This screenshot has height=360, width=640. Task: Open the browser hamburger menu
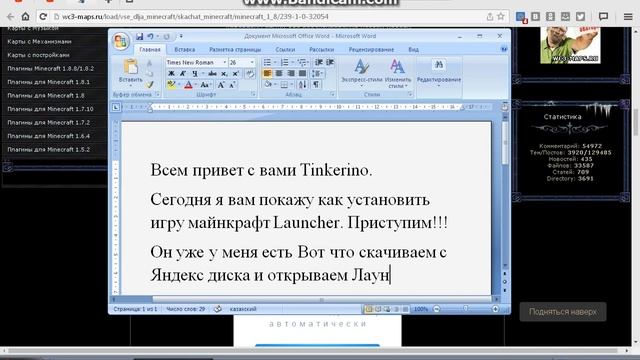point(628,16)
